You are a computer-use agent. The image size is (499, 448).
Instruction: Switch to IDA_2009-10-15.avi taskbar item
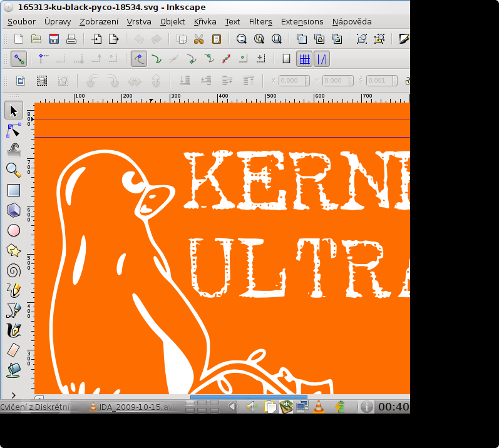(131, 407)
